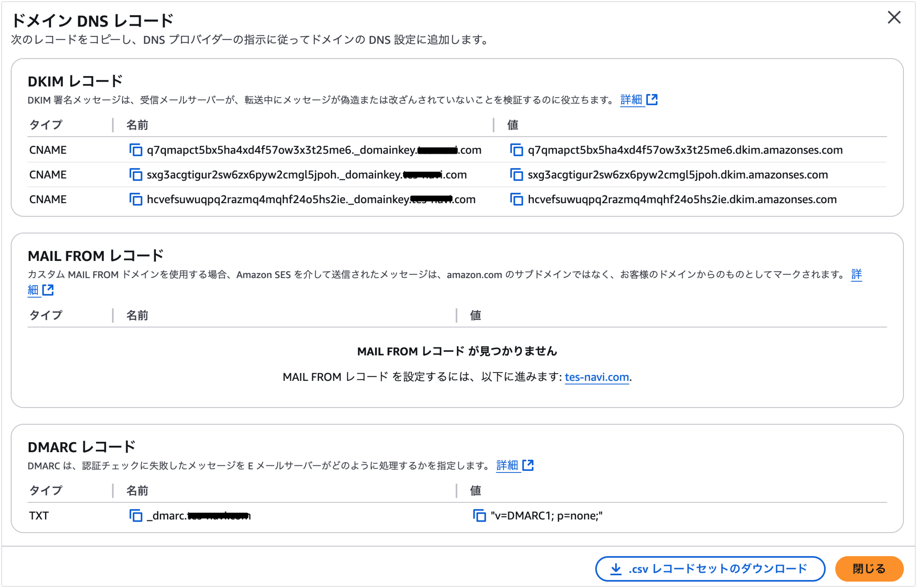Viewport: 917px width, 588px height.
Task: Copy the hcvefsuwuqpq DKIM record name
Action: coord(136,199)
